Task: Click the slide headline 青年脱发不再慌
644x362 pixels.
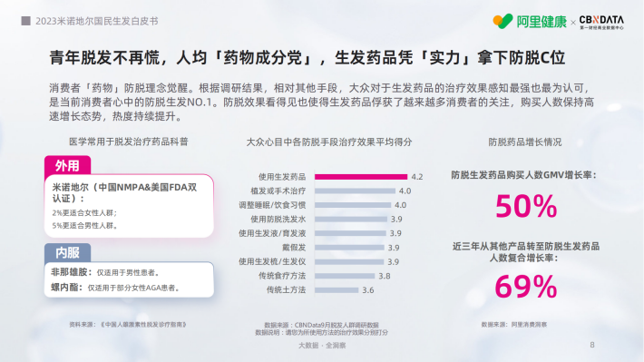Action: (307, 57)
